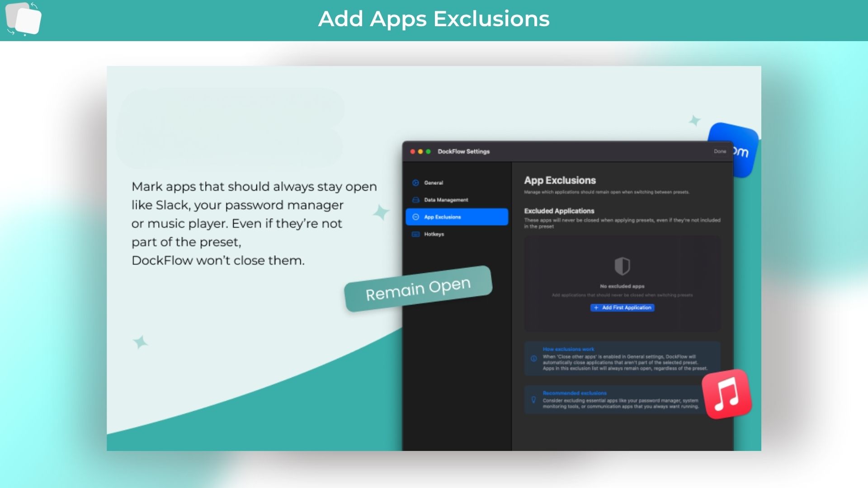Click the Remain Open label badge
This screenshot has width=868, height=488.
(x=418, y=289)
